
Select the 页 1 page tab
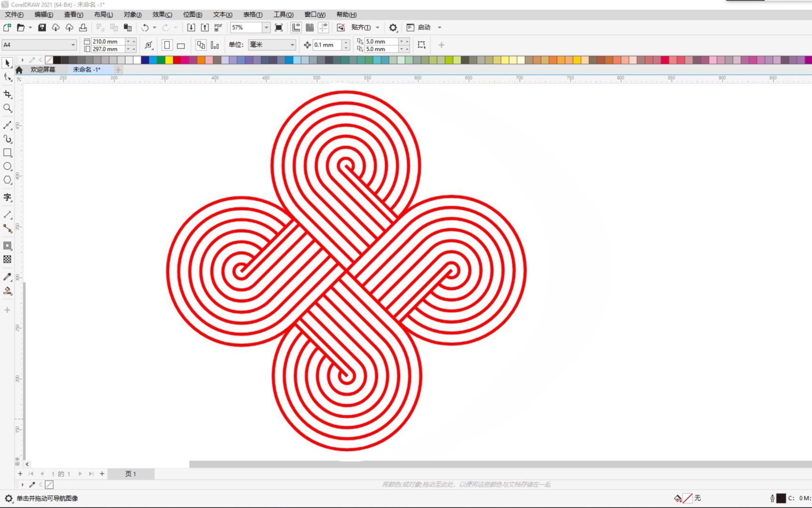click(x=131, y=474)
